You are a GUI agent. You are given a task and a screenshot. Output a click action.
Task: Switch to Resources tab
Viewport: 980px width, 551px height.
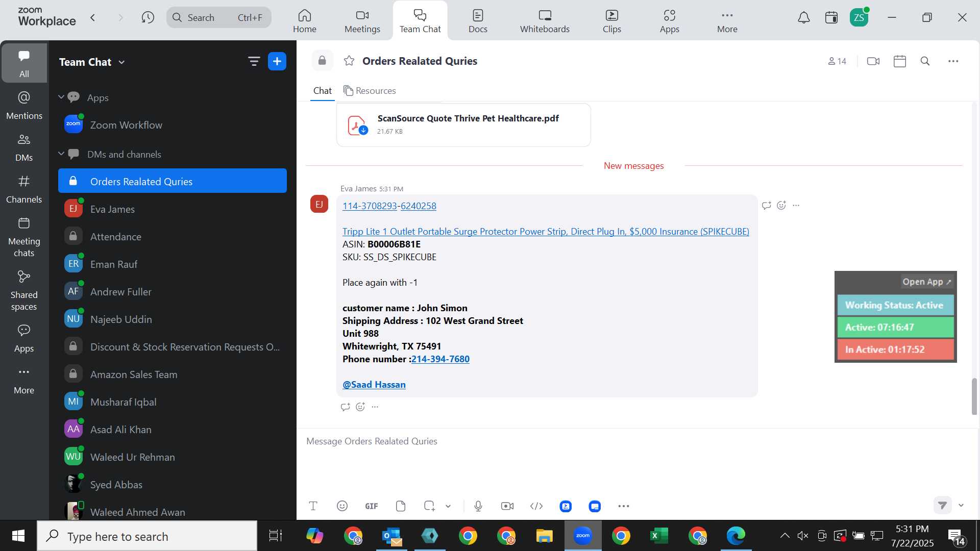click(x=370, y=91)
